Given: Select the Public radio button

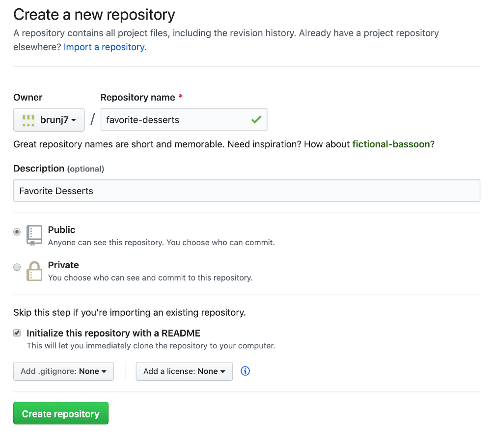Looking at the screenshot, I should [x=17, y=232].
